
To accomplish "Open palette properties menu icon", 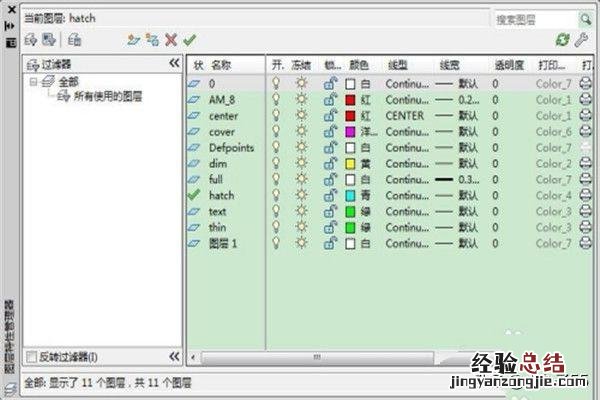I will [11, 43].
